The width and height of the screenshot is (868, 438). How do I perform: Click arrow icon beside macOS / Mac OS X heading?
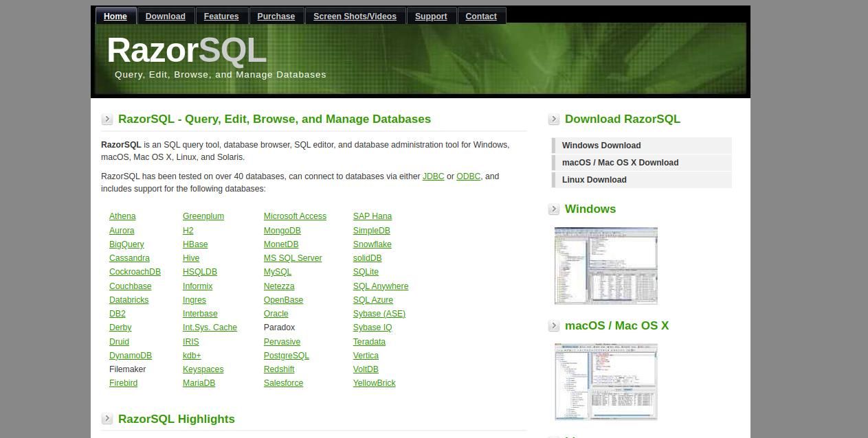click(x=554, y=326)
